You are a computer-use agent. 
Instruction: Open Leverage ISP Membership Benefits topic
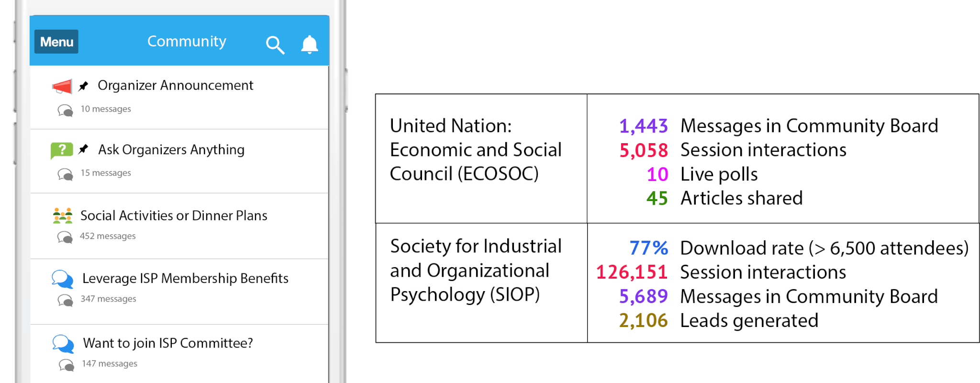point(185,279)
